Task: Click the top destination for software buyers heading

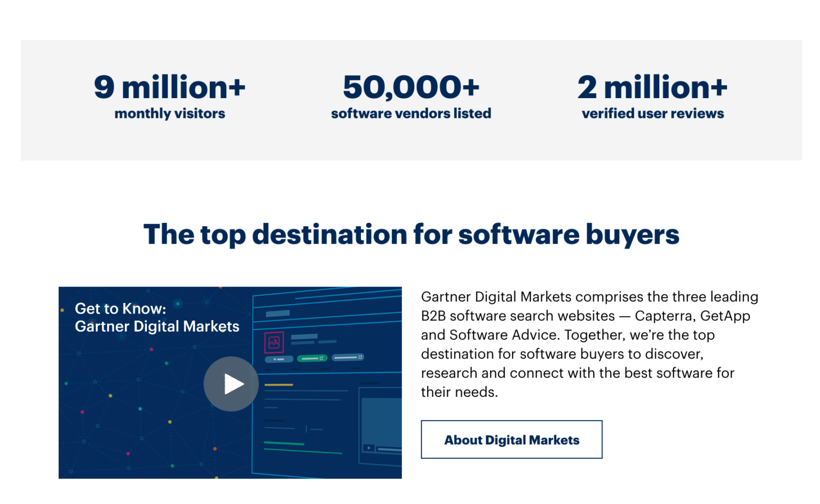Action: point(411,235)
